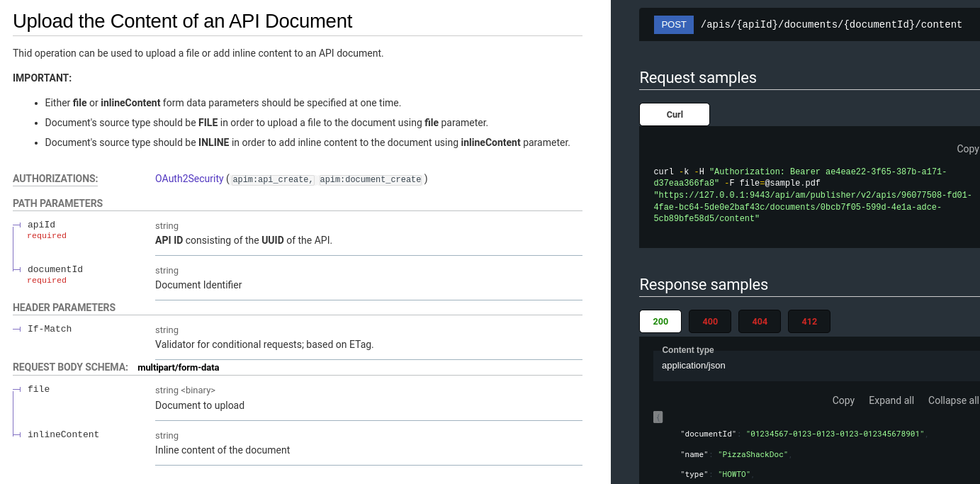View the 404 response sample
This screenshot has height=484, width=980.
[759, 321]
